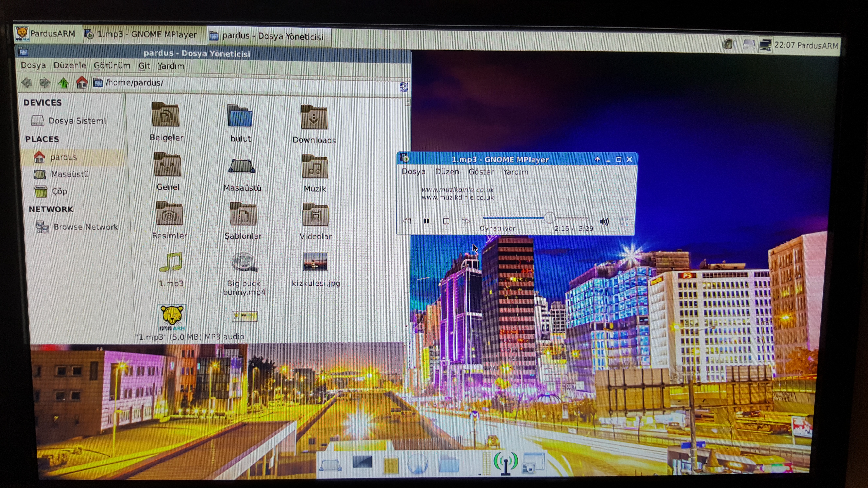Go forward in the file manager
The image size is (868, 488).
click(45, 82)
